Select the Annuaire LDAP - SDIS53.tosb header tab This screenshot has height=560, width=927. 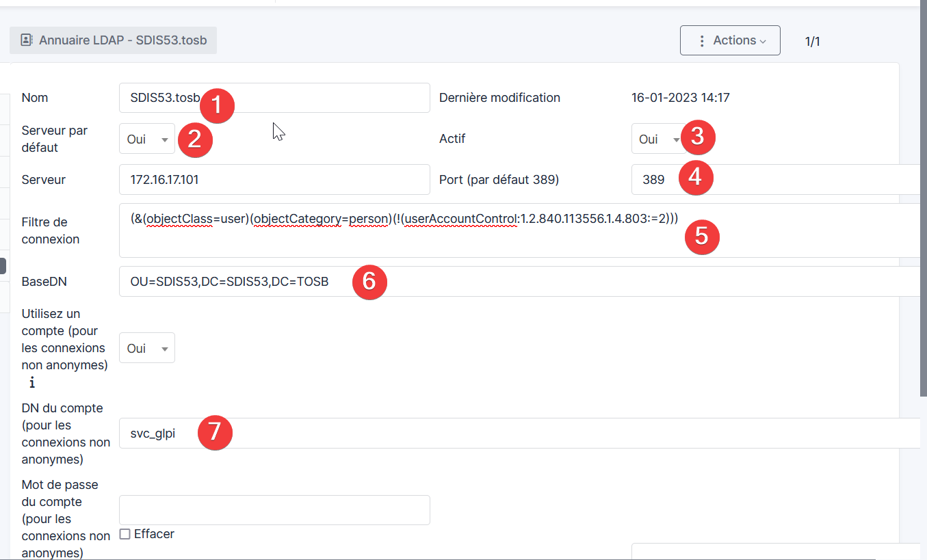113,40
